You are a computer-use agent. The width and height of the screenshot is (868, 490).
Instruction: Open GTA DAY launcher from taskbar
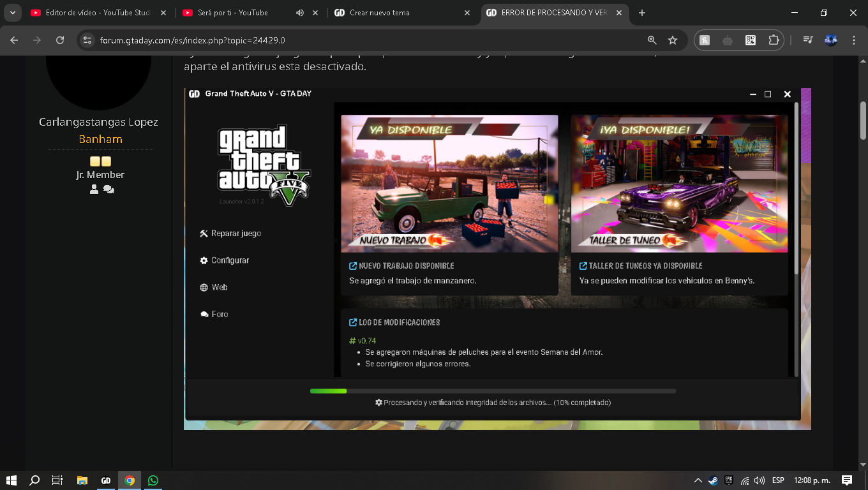[106, 480]
